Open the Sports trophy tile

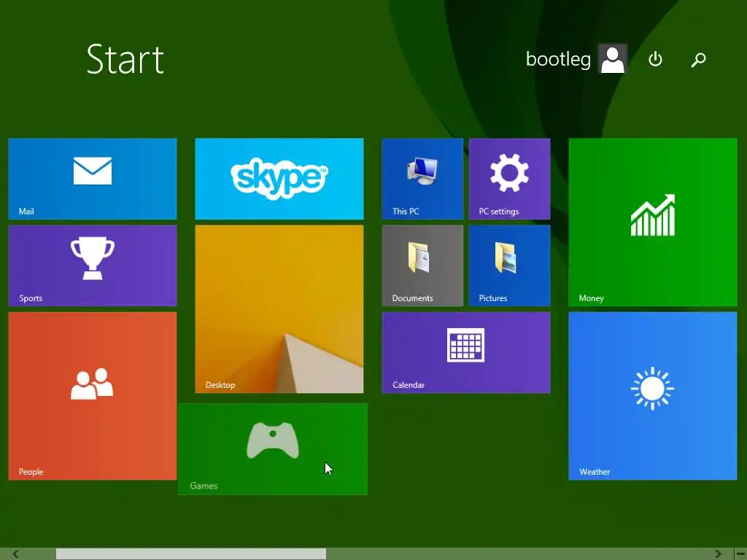[x=93, y=265]
